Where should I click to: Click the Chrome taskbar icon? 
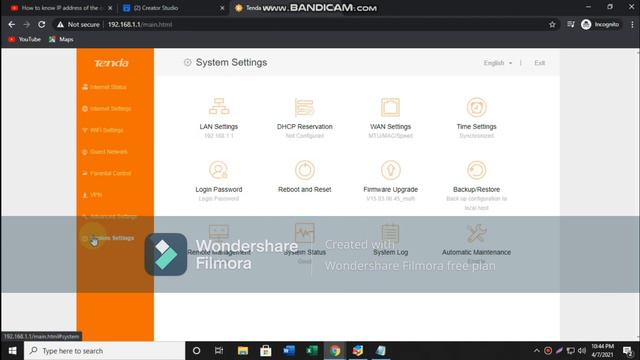(335, 351)
